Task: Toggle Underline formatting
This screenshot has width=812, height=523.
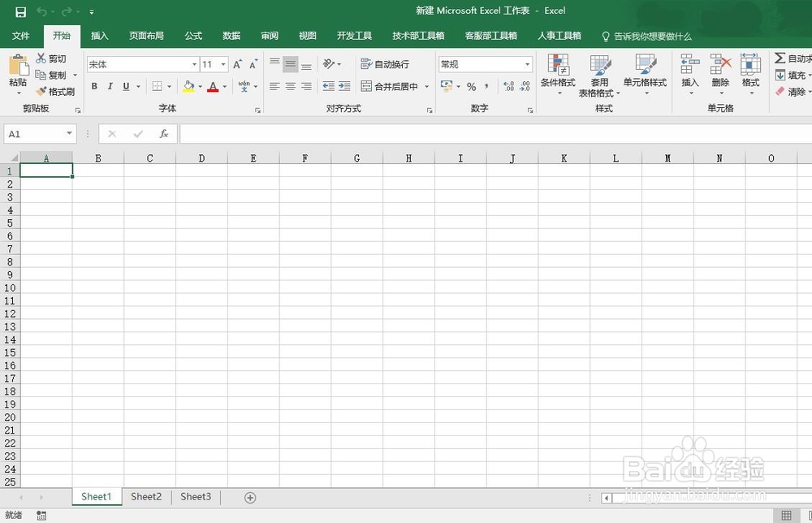Action: [x=126, y=86]
